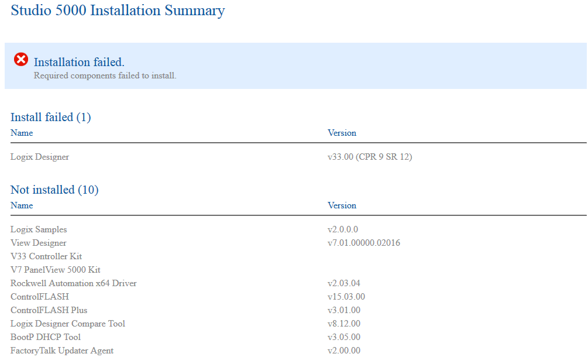The width and height of the screenshot is (588, 364).
Task: Click the FactoryTalk Updater Agent item
Action: 62,351
